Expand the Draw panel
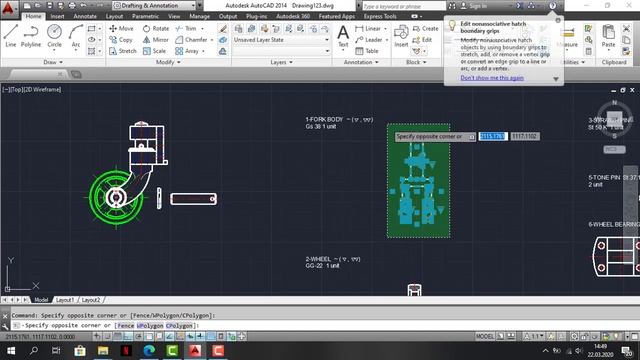The height and width of the screenshot is (360, 640). pos(53,62)
